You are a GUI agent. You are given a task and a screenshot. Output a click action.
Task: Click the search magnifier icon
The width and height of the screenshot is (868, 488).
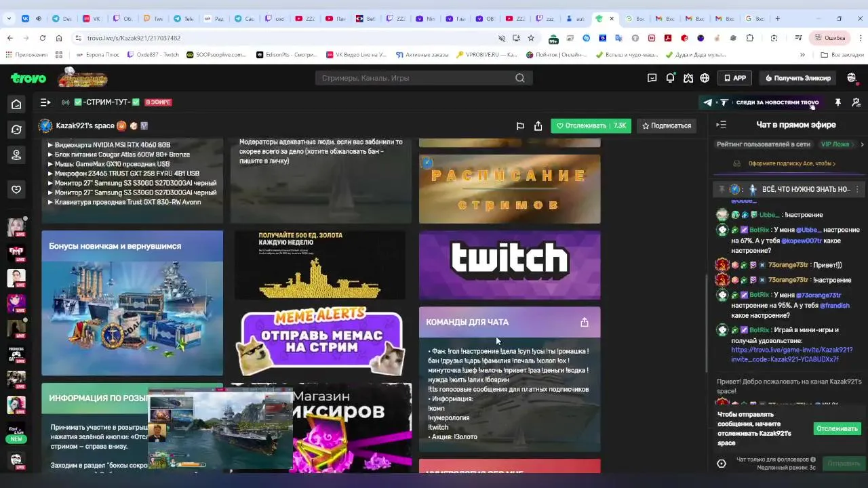click(520, 78)
